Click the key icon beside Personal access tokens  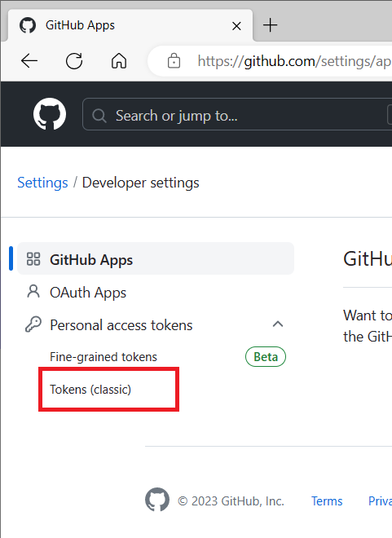pyautogui.click(x=33, y=324)
